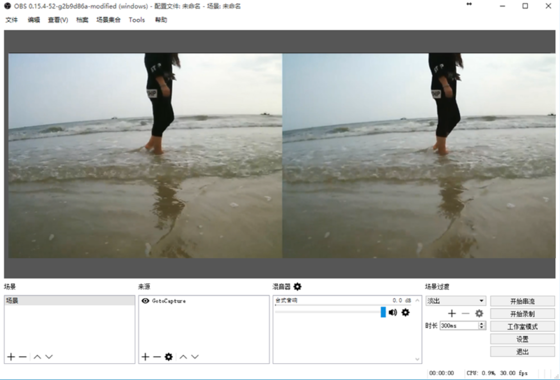Open the 淡出 transition dropdown
560x380 pixels.
455,301
